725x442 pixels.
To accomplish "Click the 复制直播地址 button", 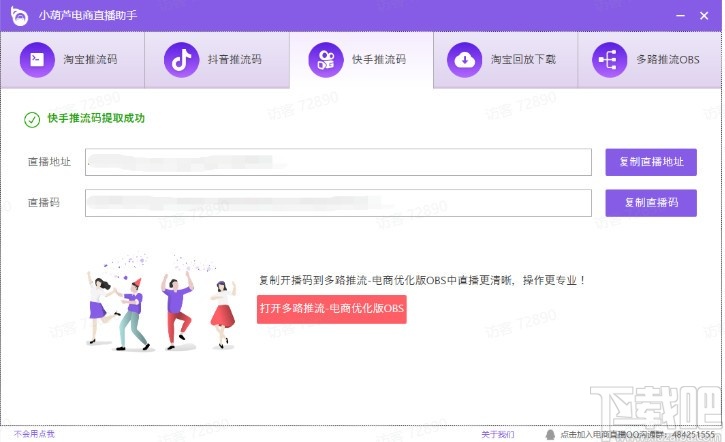I will click(651, 162).
